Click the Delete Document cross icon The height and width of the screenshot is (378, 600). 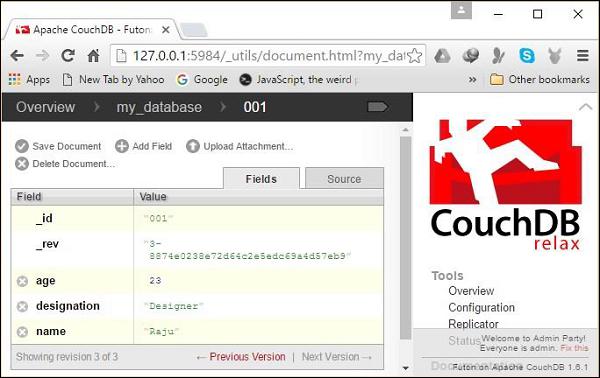[22, 164]
